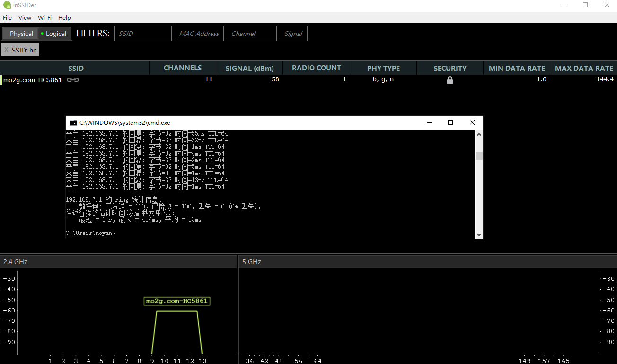617x364 pixels.
Task: Click the cmd.exe window icon
Action: [x=73, y=122]
